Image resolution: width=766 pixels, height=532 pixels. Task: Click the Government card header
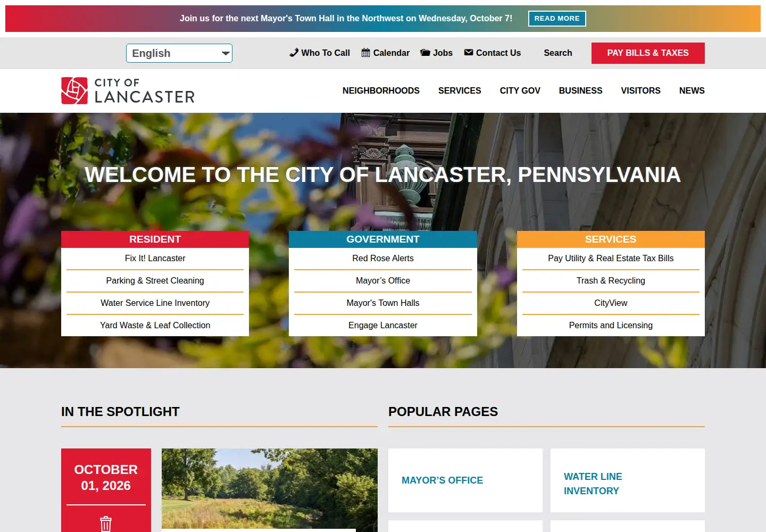[383, 239]
